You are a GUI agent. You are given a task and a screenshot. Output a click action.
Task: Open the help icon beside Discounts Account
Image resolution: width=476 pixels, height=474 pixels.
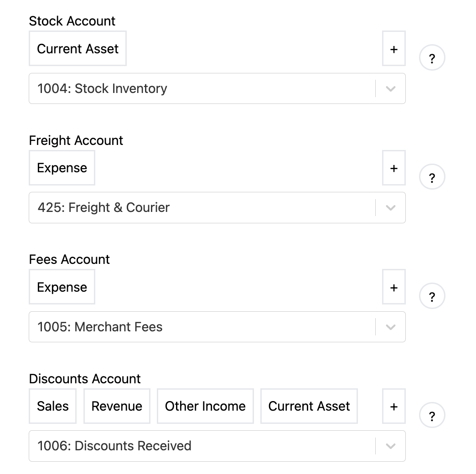coord(432,415)
